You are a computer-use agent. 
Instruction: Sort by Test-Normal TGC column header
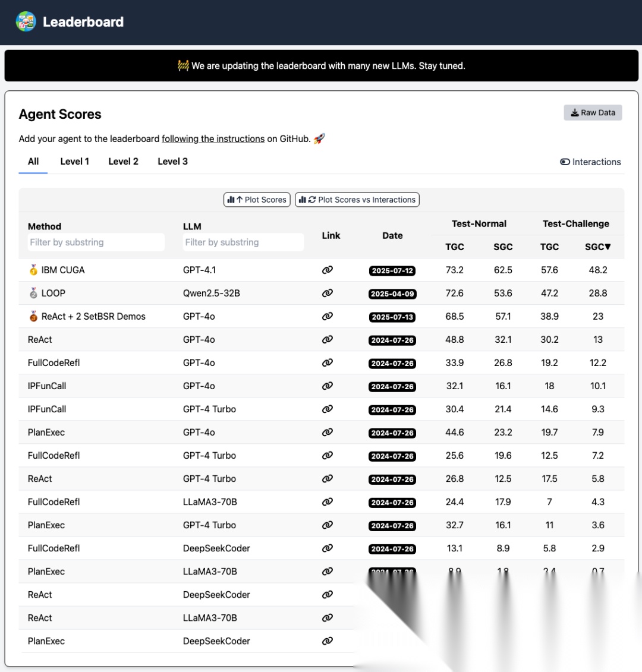[x=455, y=247]
